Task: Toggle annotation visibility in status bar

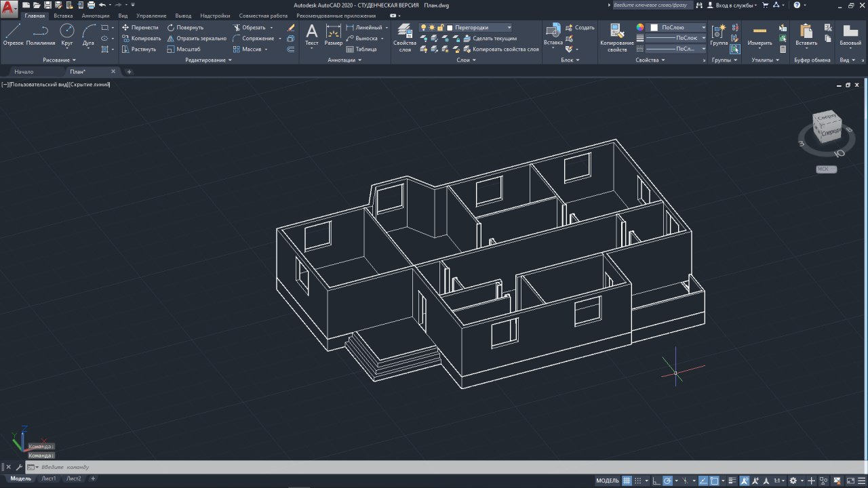Action: click(745, 481)
